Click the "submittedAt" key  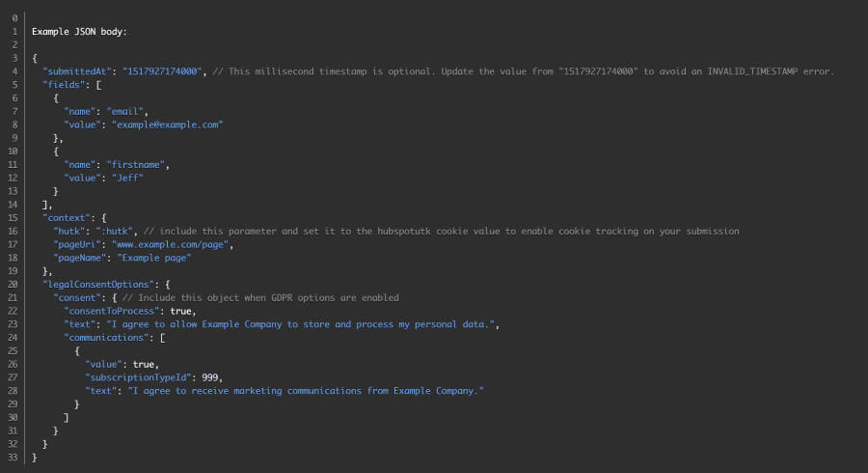(x=77, y=71)
